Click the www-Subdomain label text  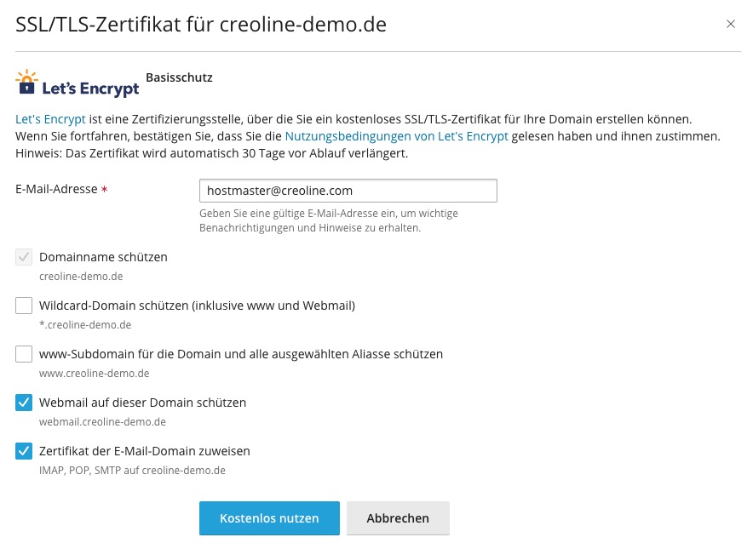241,354
